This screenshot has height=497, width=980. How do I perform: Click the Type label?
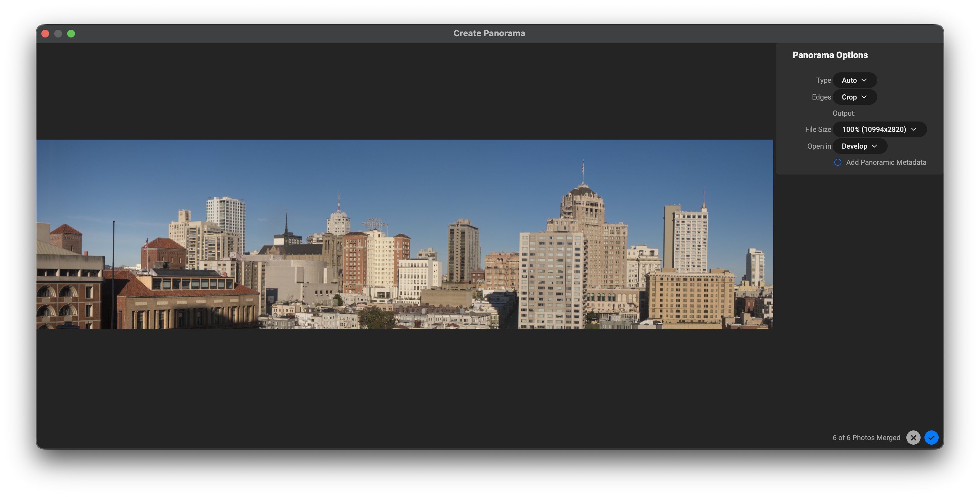click(823, 80)
